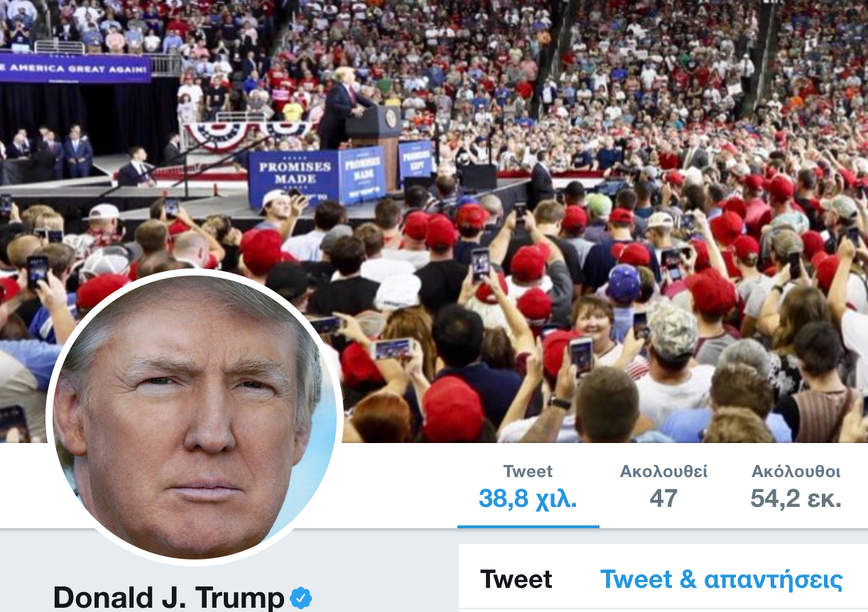Select the gray Tweet label above 38,8 χιλ.
The height and width of the screenshot is (612, 868).
click(528, 471)
